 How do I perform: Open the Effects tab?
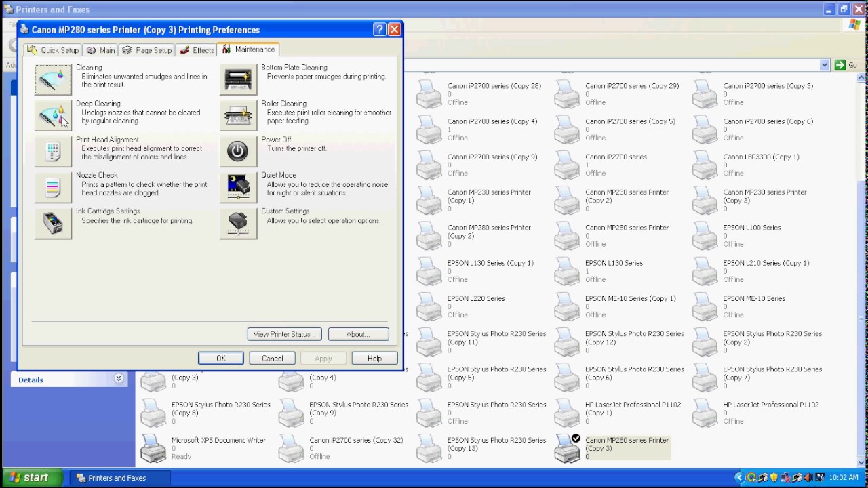pyautogui.click(x=196, y=50)
